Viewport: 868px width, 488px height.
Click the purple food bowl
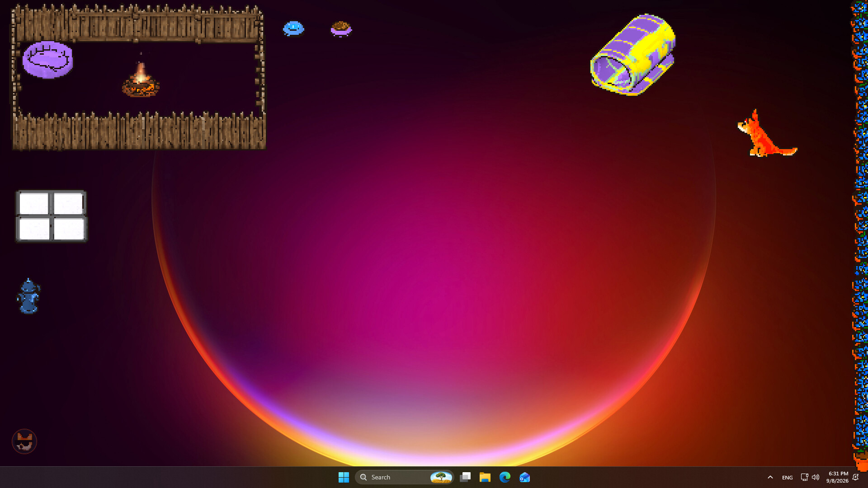341,28
